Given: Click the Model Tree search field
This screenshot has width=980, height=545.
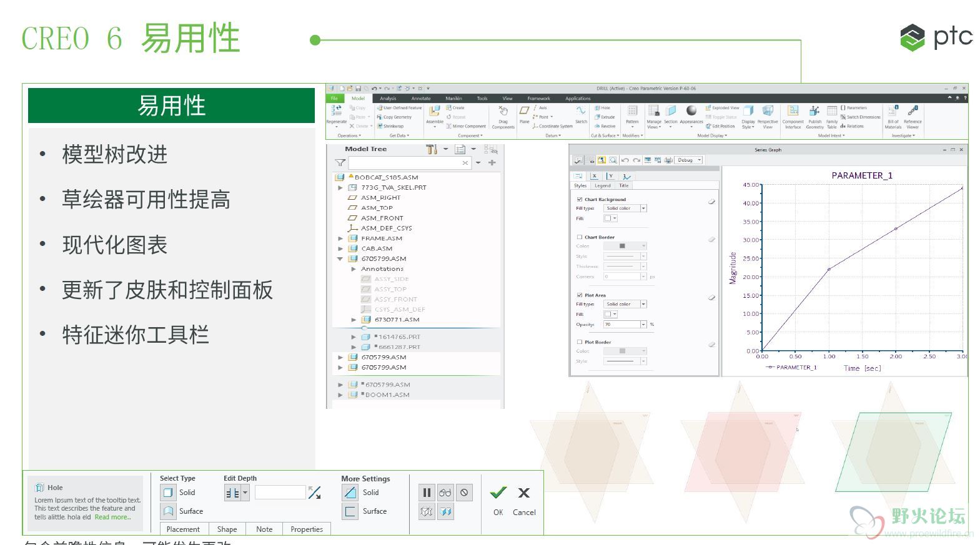Looking at the screenshot, I should 409,163.
